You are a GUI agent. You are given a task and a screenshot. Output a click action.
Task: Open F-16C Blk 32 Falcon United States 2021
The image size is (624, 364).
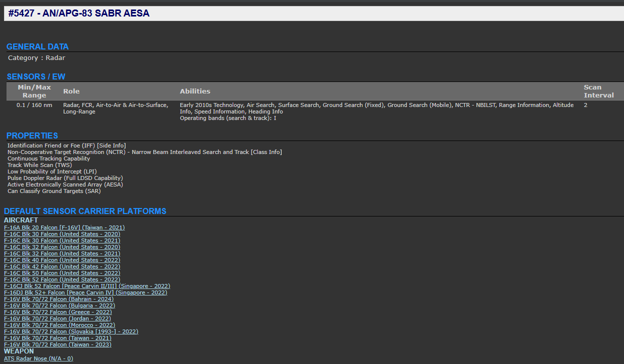62,253
